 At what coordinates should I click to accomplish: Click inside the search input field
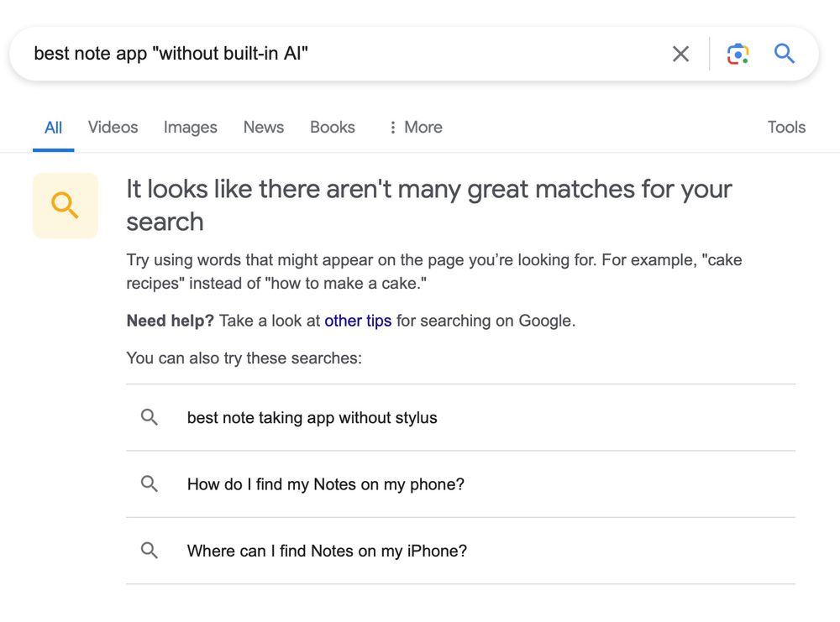(336, 53)
